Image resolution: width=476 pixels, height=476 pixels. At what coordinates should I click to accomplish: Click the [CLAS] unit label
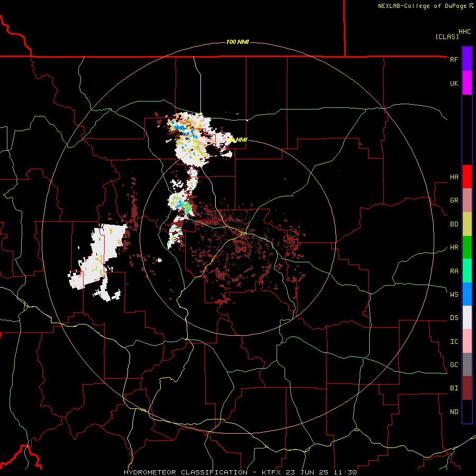coord(447,36)
